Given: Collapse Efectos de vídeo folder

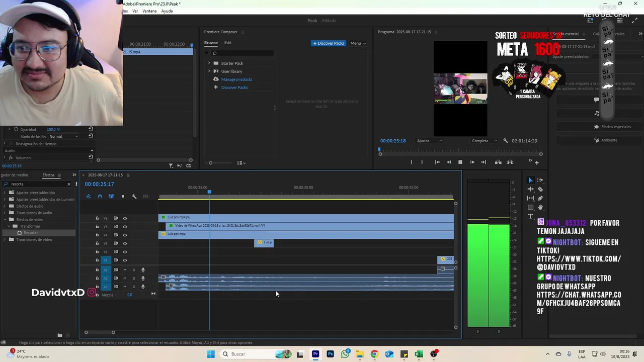Looking at the screenshot, I should [x=5, y=219].
